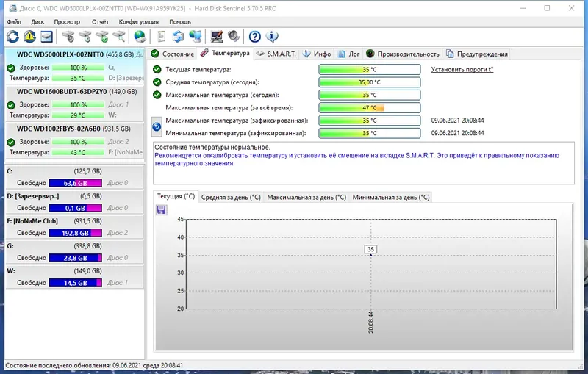
Task: Switch to the Производительность tab
Action: [x=403, y=54]
